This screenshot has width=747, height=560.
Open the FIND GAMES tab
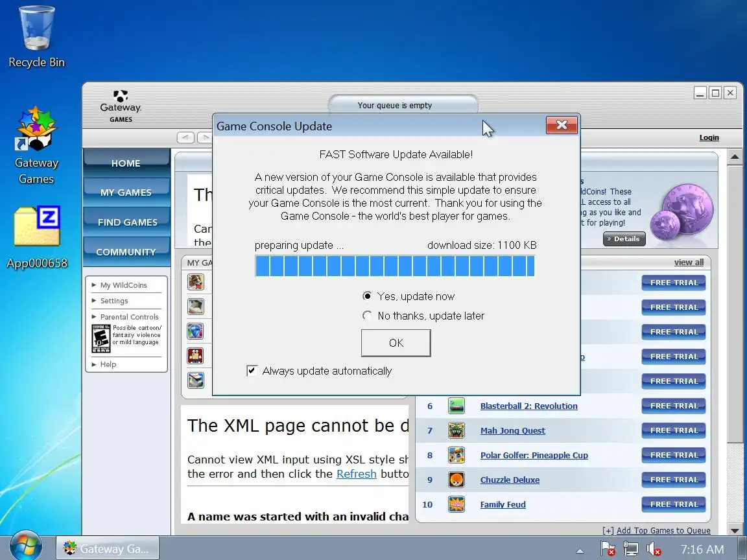(126, 222)
